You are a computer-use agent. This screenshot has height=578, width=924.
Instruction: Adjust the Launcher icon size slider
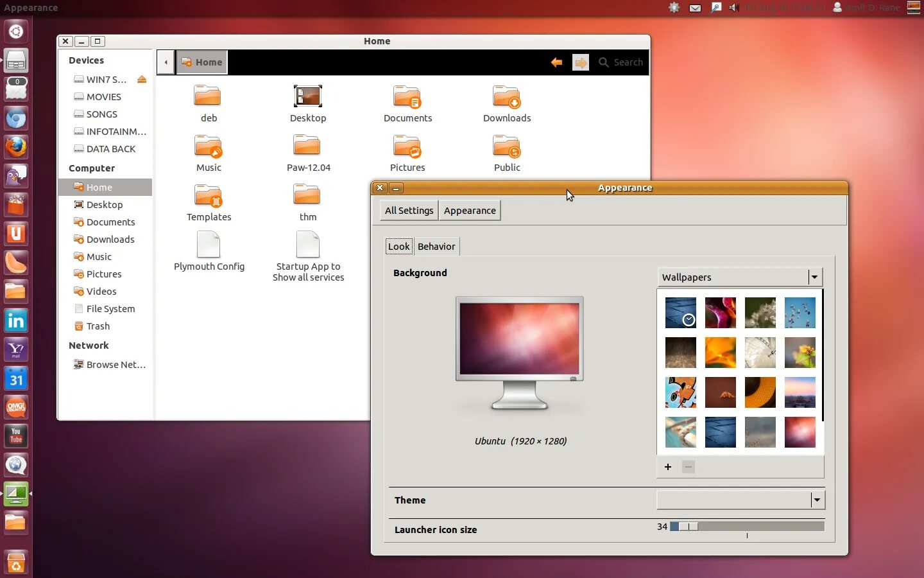(747, 527)
